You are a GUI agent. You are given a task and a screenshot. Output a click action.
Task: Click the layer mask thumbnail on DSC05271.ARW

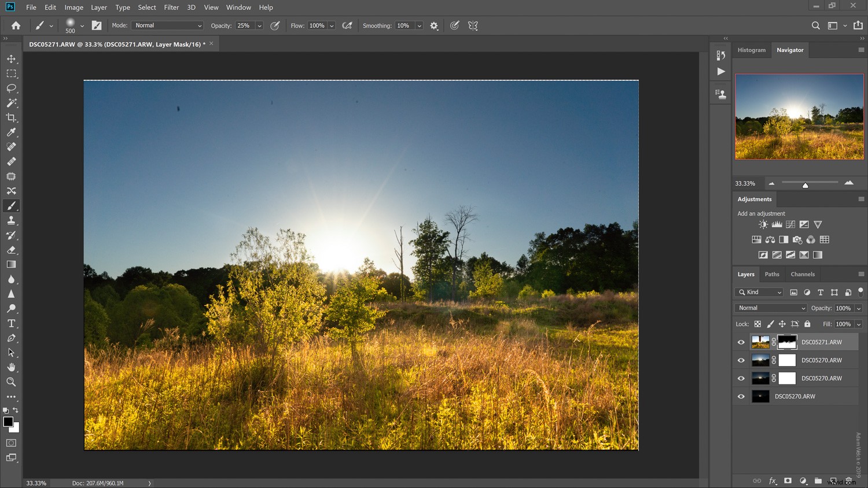pyautogui.click(x=787, y=342)
